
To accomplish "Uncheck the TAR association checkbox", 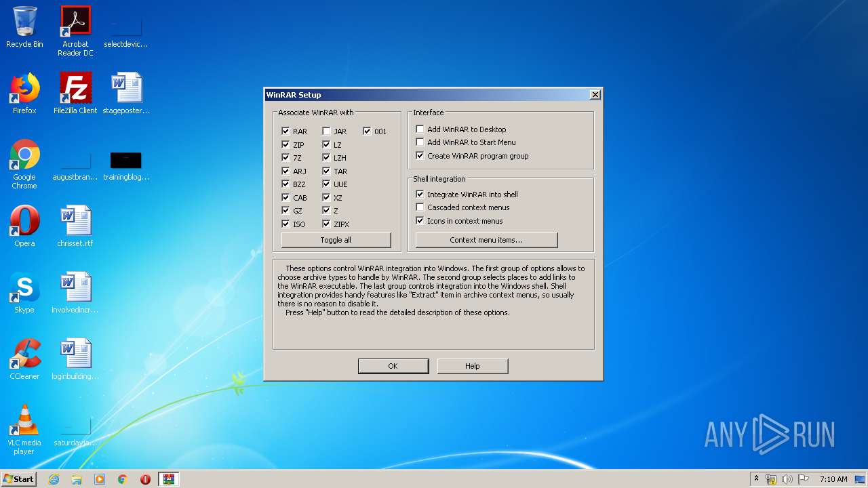I will pyautogui.click(x=326, y=171).
